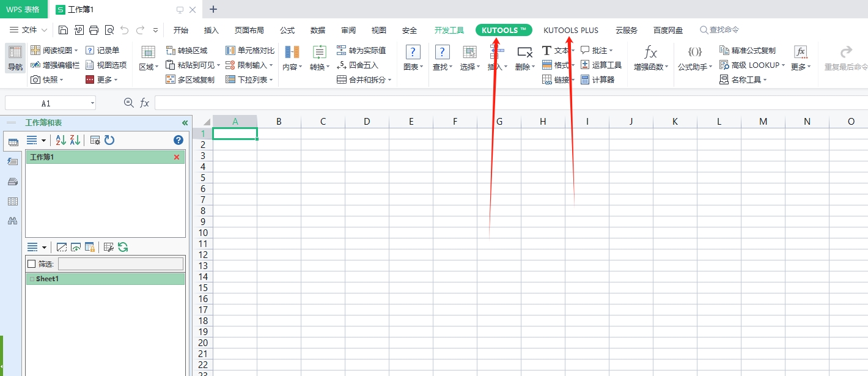Tick the 筛选 filter checkbox
The width and height of the screenshot is (868, 376).
click(32, 264)
